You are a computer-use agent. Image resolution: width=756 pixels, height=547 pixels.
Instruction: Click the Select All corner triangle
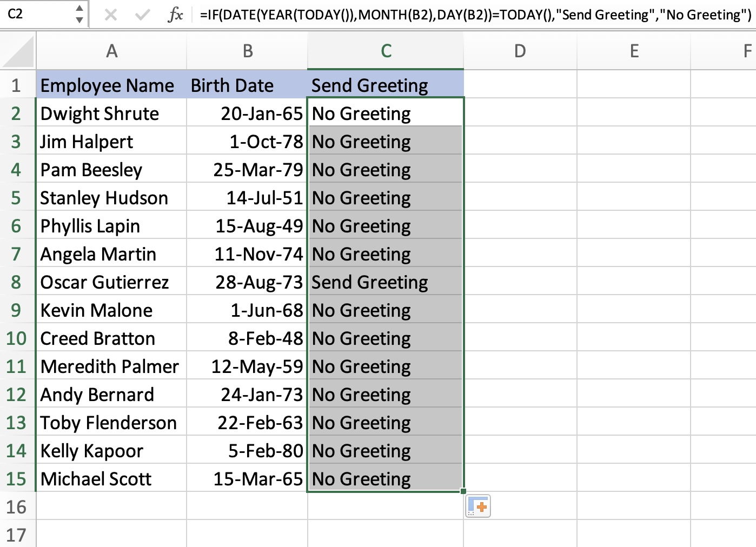[x=18, y=52]
